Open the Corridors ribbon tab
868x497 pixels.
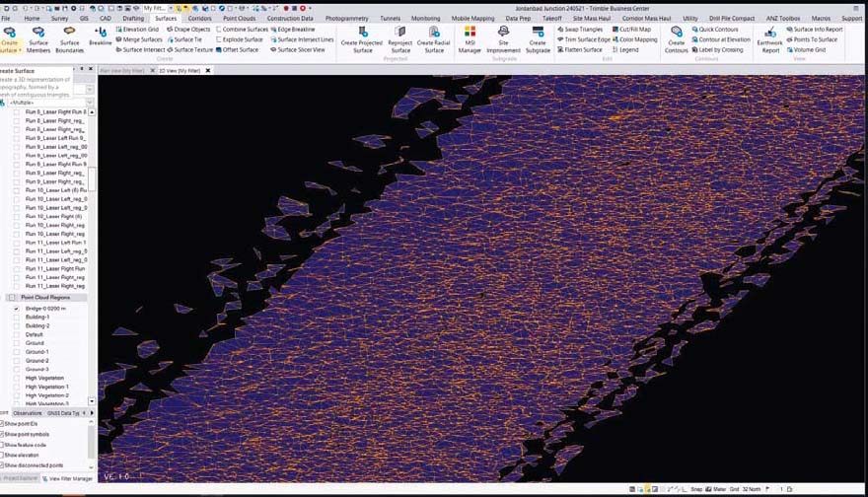pyautogui.click(x=199, y=19)
